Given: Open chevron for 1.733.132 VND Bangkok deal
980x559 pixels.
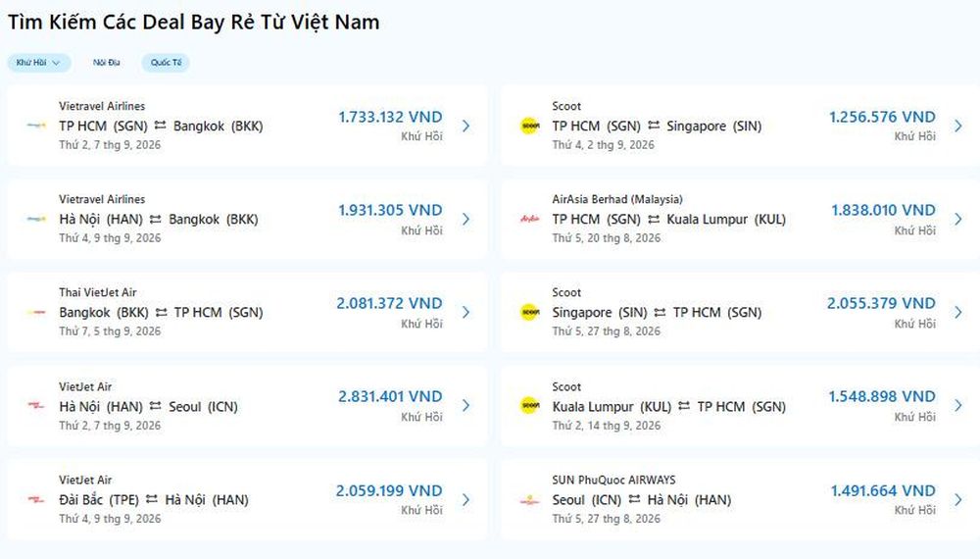Looking at the screenshot, I should coord(466,126).
